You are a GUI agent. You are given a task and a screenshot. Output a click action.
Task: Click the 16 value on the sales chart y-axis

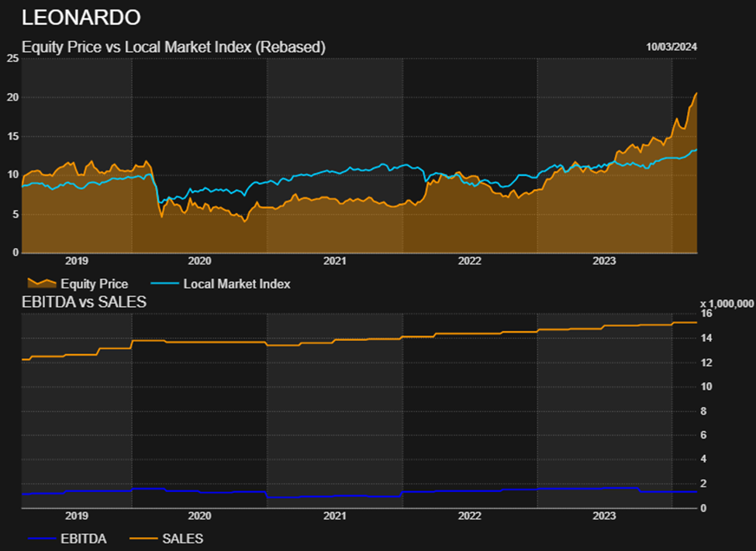(x=706, y=314)
